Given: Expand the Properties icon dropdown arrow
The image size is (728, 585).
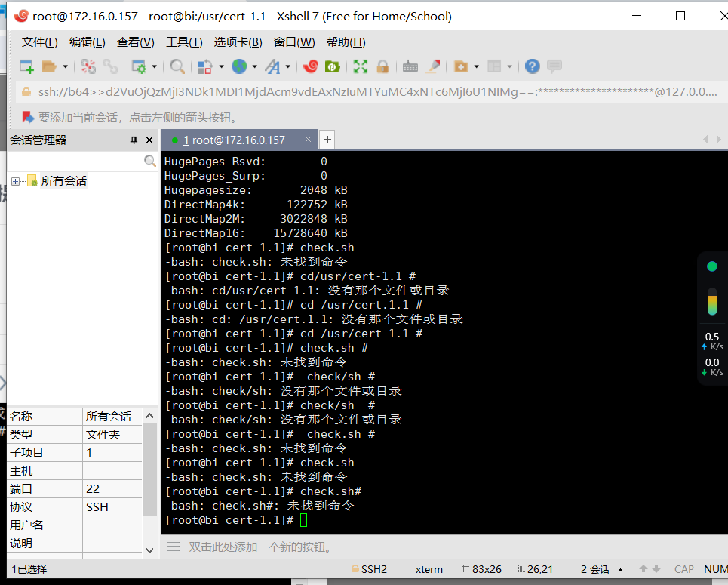Looking at the screenshot, I should click(x=154, y=67).
